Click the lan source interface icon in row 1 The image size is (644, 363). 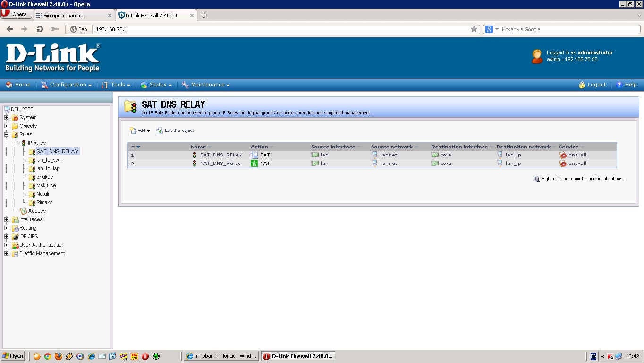point(315,155)
